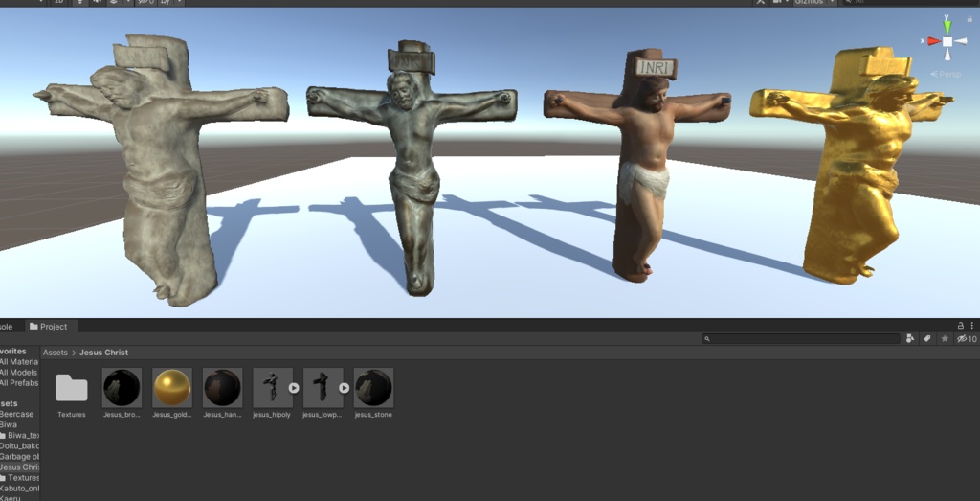980x501 pixels.
Task: Click the white bottom cone of scene gizmo
Action: pos(947,55)
